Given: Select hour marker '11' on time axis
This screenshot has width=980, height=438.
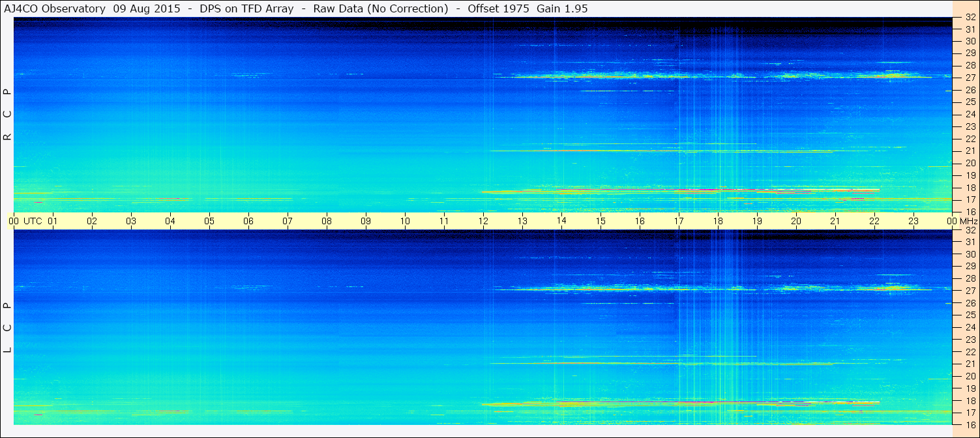Looking at the screenshot, I should 444,221.
